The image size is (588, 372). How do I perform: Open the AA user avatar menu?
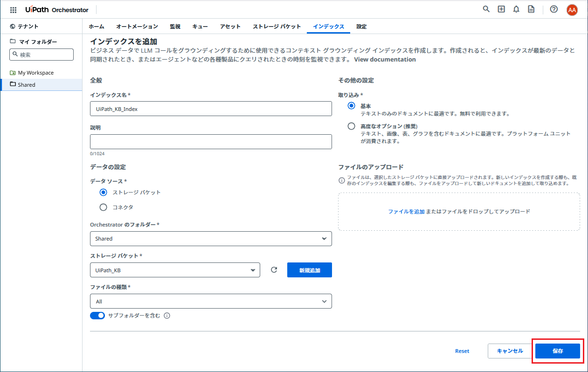pos(572,10)
